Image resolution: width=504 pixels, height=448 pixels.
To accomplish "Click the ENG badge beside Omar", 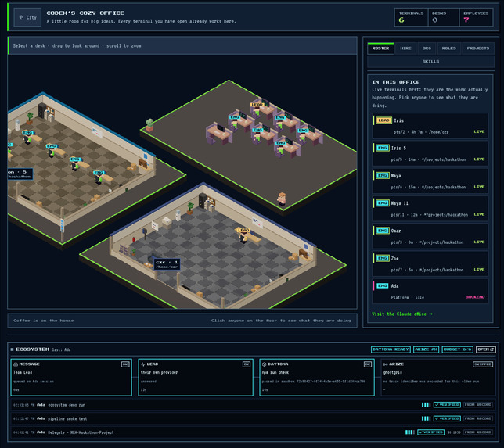I will (x=383, y=231).
